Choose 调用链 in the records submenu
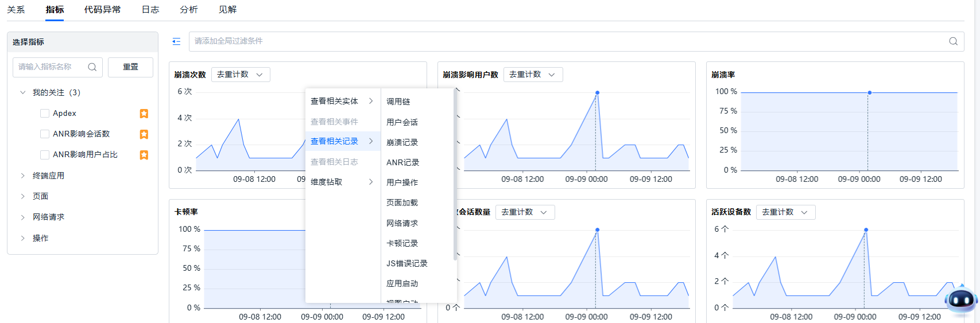980x323 pixels. coord(398,102)
